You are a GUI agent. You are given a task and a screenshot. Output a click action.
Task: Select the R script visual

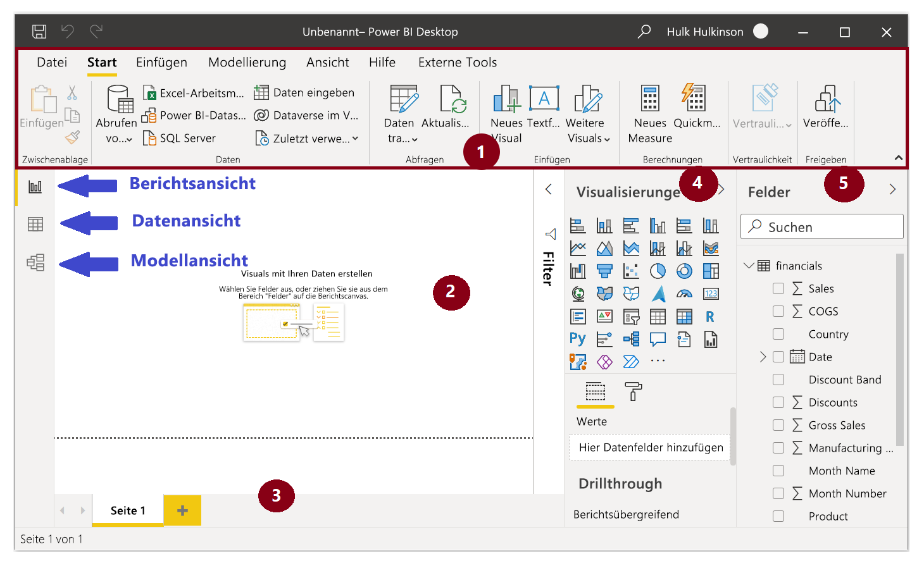coord(711,316)
